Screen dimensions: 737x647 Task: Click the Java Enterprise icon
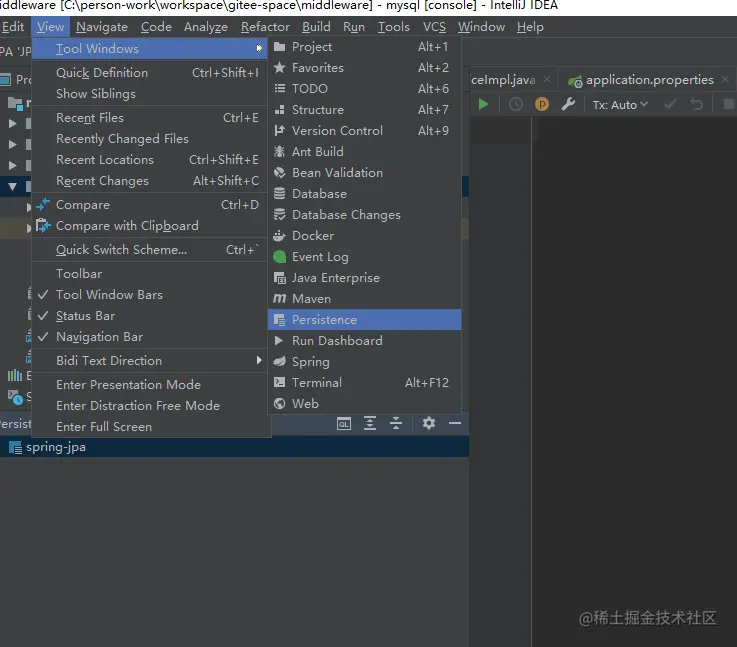279,278
